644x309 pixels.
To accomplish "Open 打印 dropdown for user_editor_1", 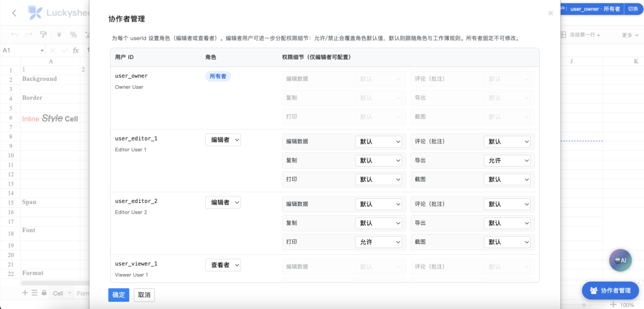I will tap(378, 179).
